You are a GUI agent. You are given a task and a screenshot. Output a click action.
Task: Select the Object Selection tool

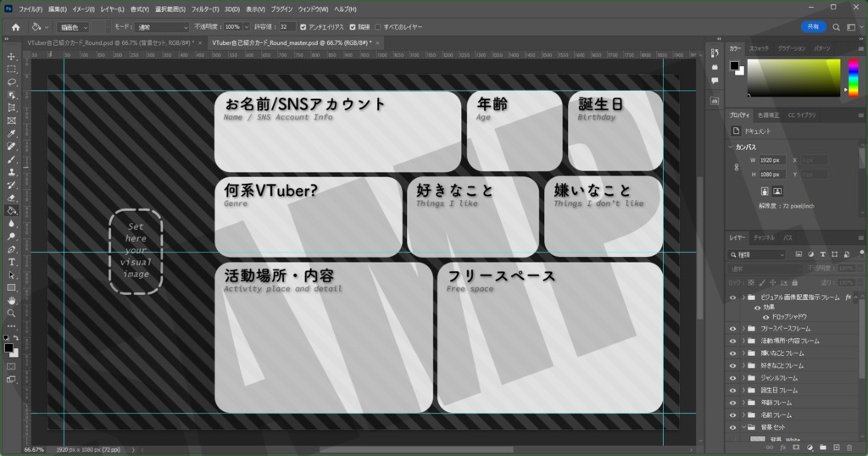[x=11, y=95]
